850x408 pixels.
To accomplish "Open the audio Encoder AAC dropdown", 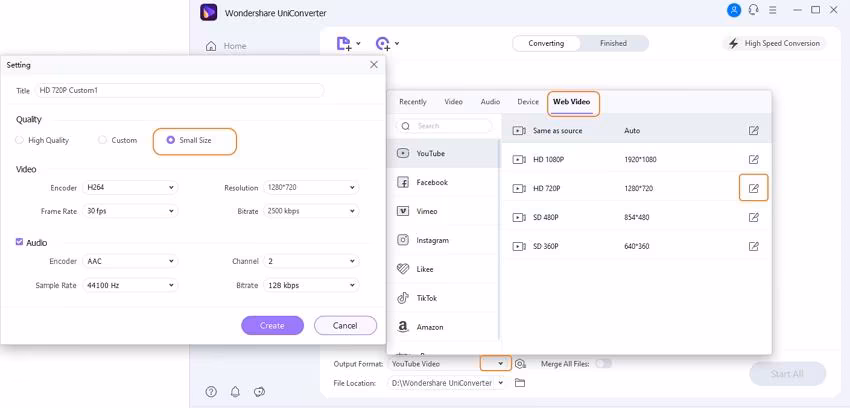I will pyautogui.click(x=130, y=261).
